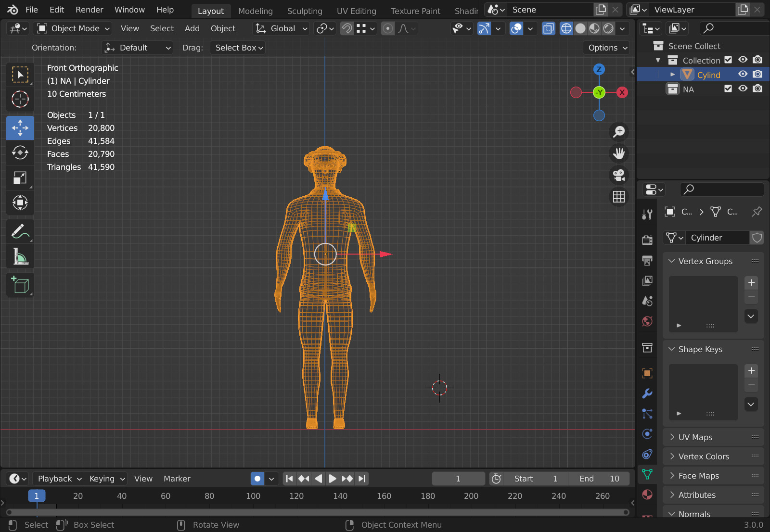Open the Tool properties tab

click(647, 215)
